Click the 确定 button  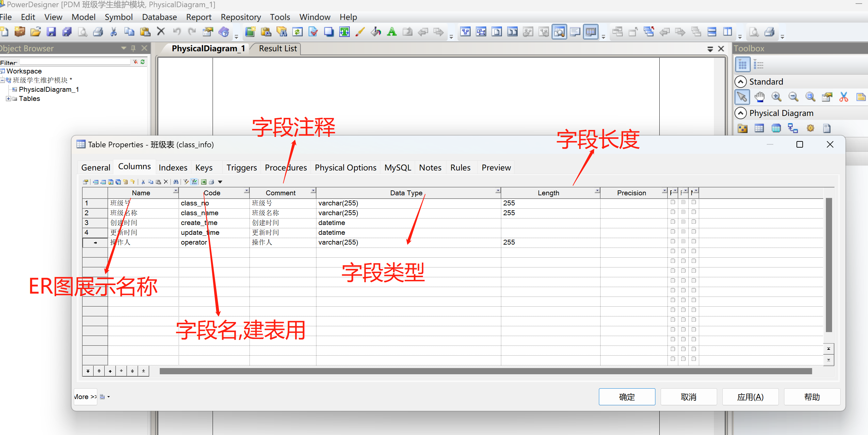627,396
